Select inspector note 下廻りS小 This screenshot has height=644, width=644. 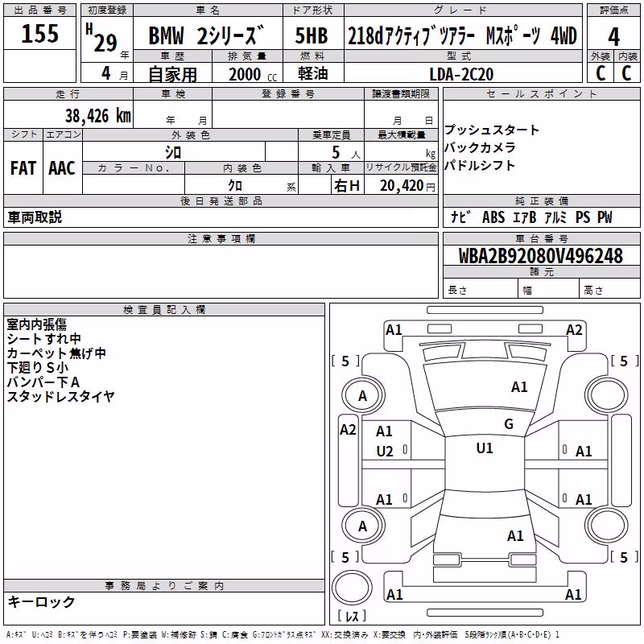click(37, 368)
